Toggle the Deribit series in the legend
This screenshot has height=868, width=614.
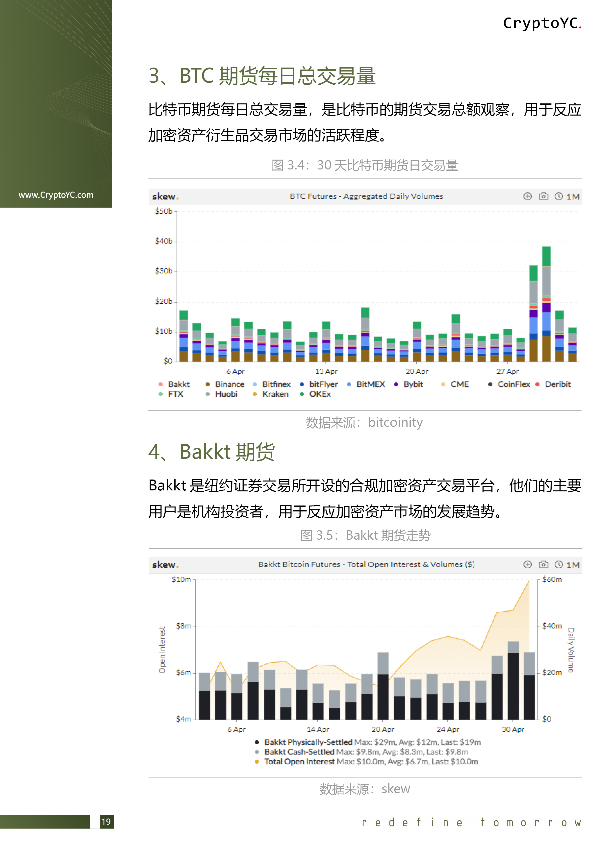(x=553, y=384)
